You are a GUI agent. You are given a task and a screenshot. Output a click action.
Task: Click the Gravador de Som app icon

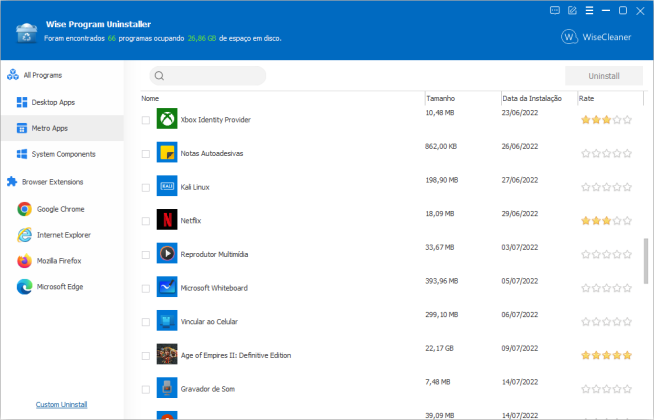[x=167, y=388]
